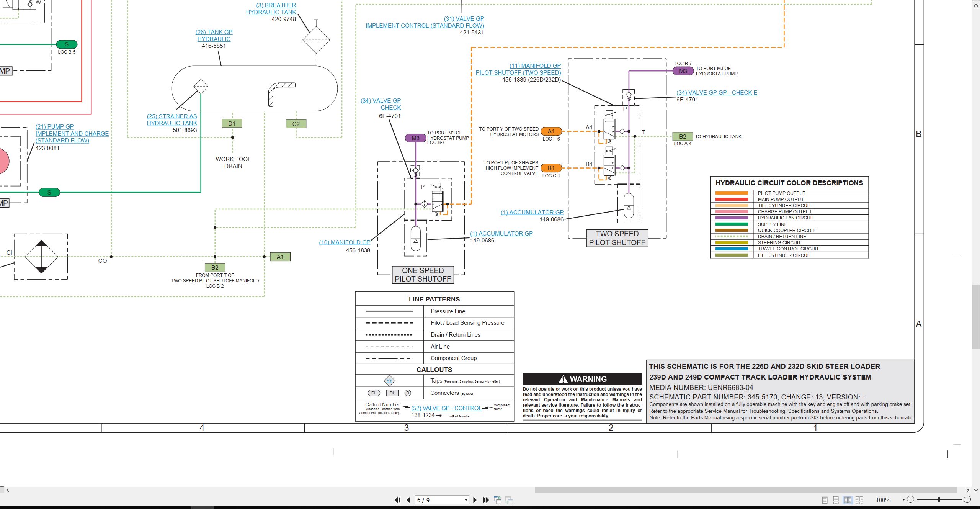
Task: Click the green A1 connector on drain line
Action: [x=280, y=257]
